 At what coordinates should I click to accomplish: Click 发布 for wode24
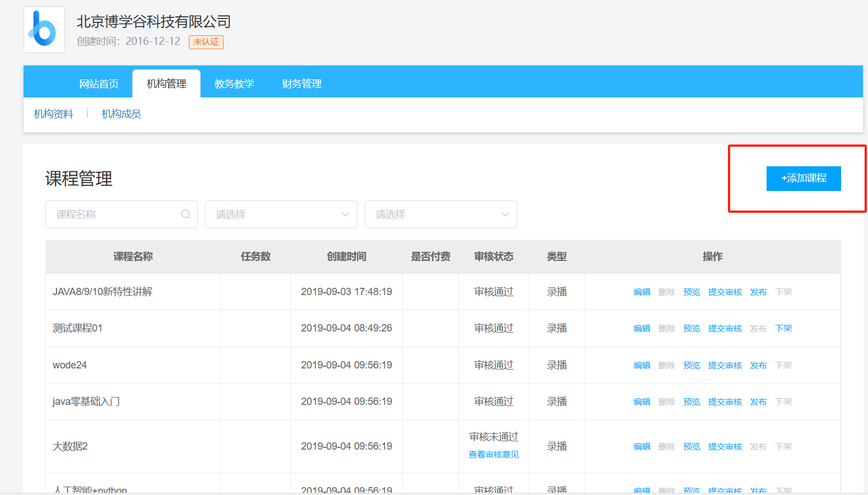tap(759, 366)
